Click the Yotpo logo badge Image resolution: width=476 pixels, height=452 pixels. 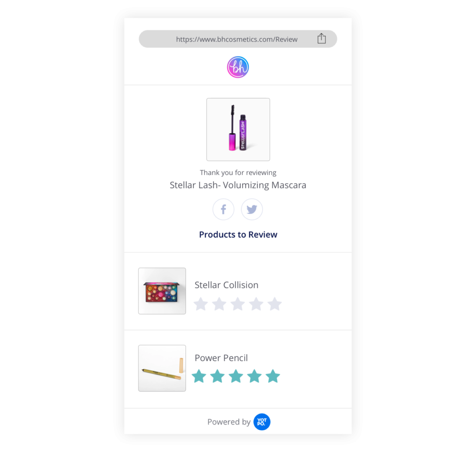point(262,422)
